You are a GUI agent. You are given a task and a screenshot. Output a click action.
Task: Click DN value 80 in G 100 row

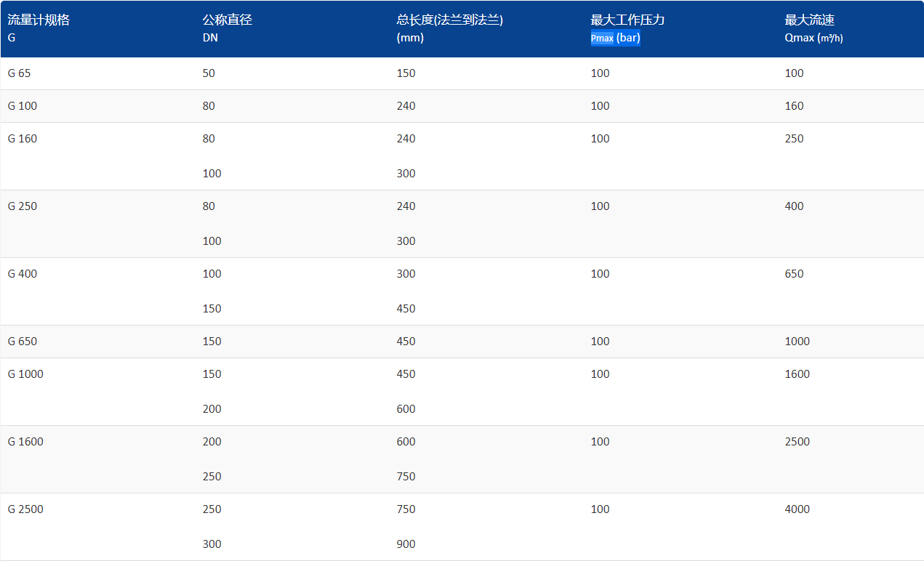(209, 106)
